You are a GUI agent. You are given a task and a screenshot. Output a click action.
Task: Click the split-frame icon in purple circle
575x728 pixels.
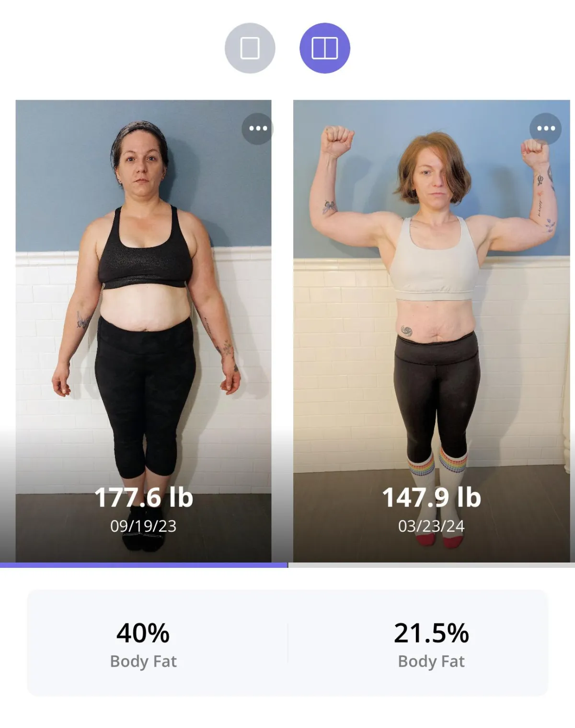point(324,48)
